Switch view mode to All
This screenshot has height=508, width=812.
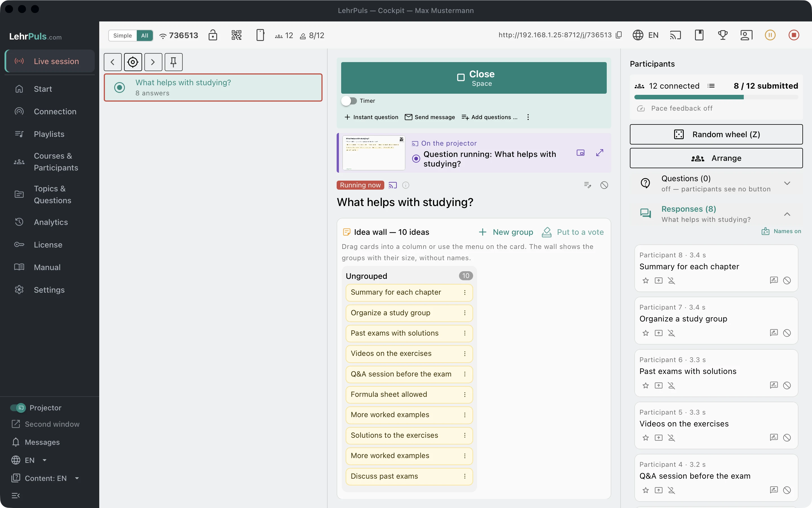tap(145, 35)
